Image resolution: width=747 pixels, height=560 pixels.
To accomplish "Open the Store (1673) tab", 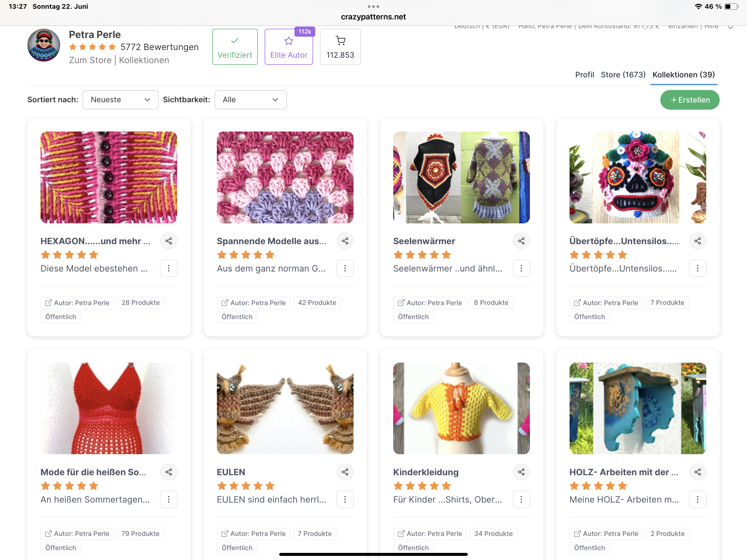I will coord(623,75).
